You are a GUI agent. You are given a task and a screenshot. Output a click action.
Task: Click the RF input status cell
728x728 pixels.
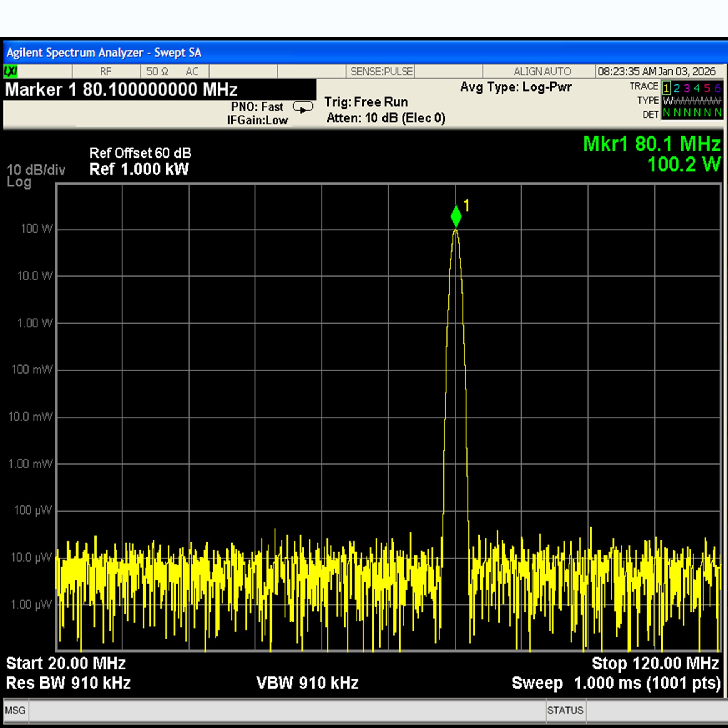106,71
